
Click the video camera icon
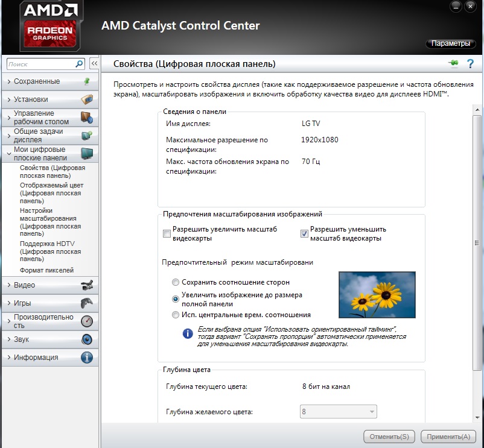tap(87, 285)
